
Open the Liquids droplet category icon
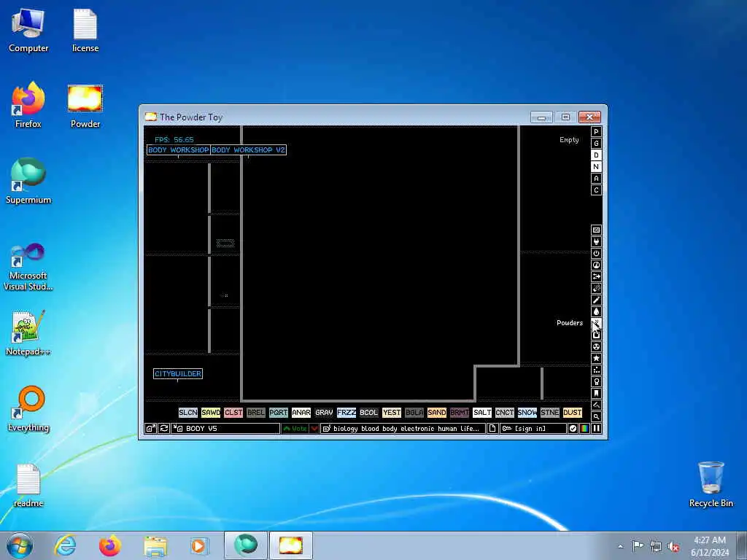click(x=596, y=312)
